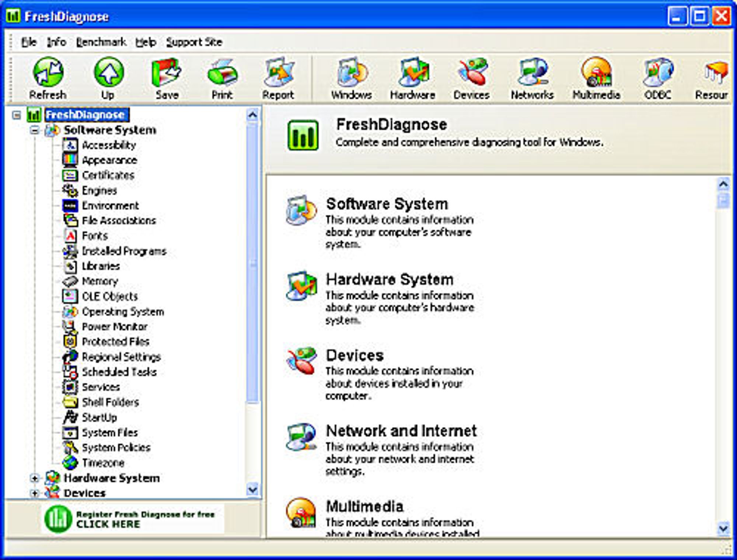The image size is (737, 560).
Task: Click the Print toolbar icon
Action: tap(223, 73)
